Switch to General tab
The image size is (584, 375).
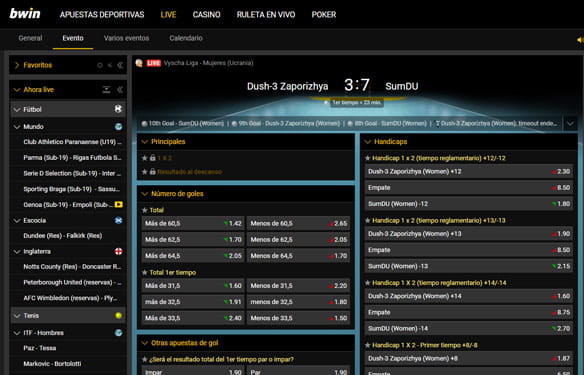tap(30, 38)
